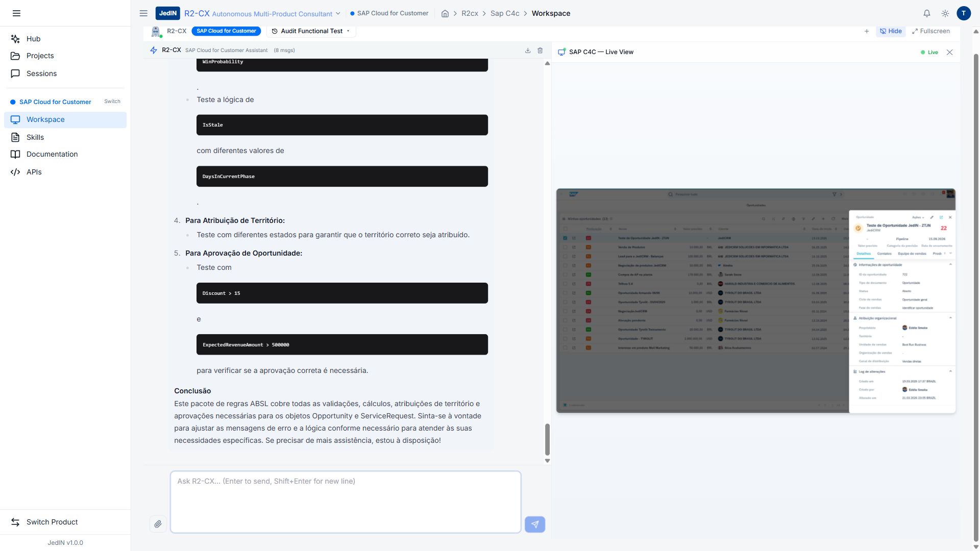Open the Fullscreen view
Viewport: 980px width, 551px height.
tap(931, 31)
